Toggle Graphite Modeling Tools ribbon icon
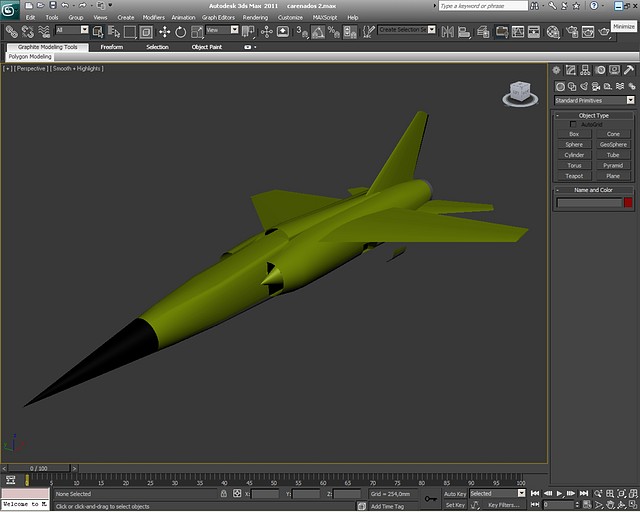This screenshot has width=640, height=512. [502, 31]
